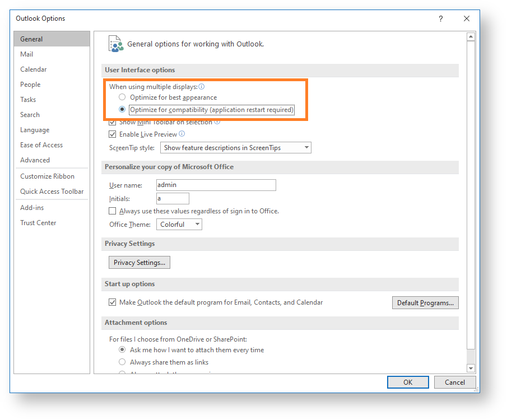Open the Mail options category

27,54
